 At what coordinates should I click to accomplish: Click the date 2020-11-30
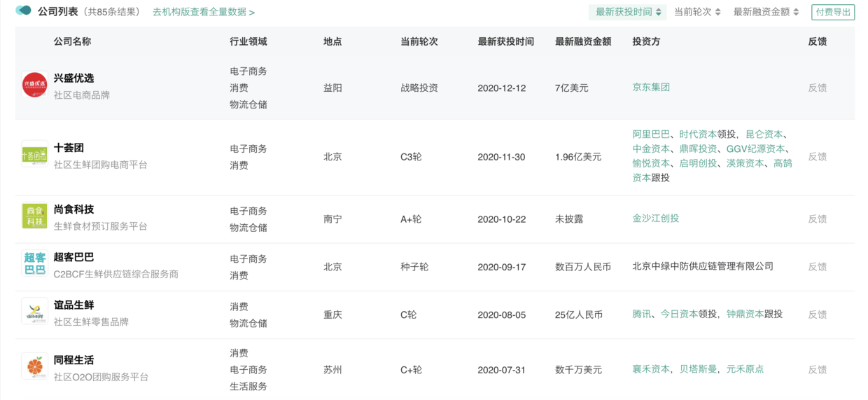click(x=501, y=157)
